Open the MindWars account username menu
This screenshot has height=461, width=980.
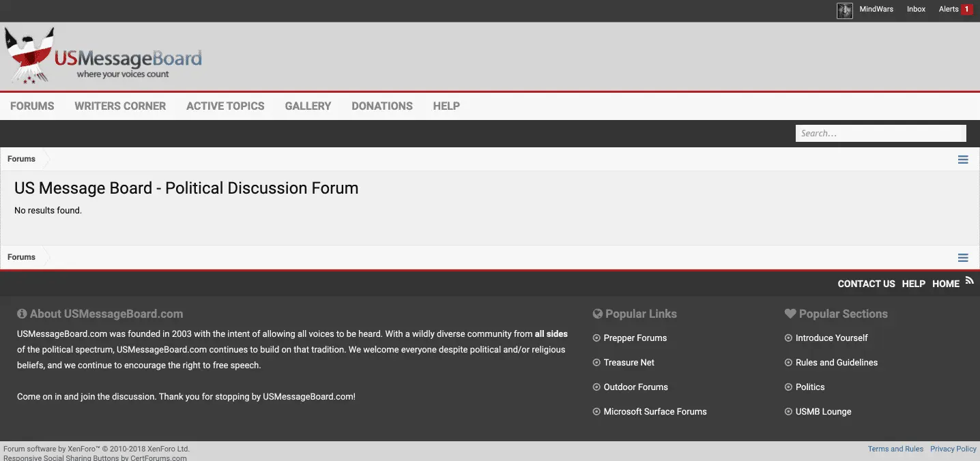[876, 10]
